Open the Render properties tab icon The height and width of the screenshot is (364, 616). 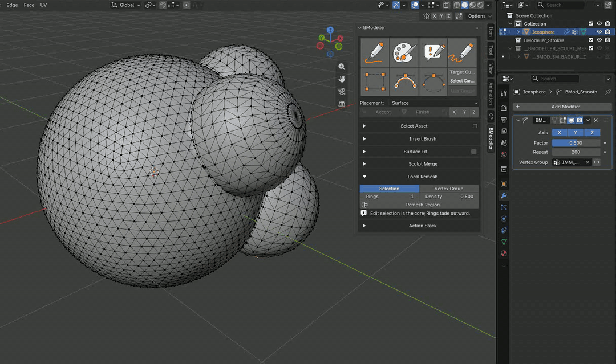[504, 108]
